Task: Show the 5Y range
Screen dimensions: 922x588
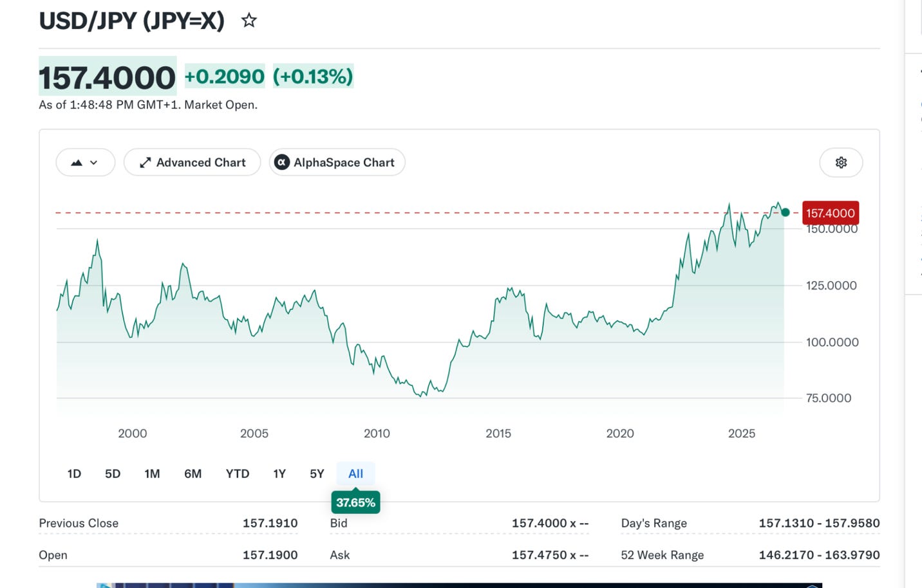Action: [x=317, y=474]
